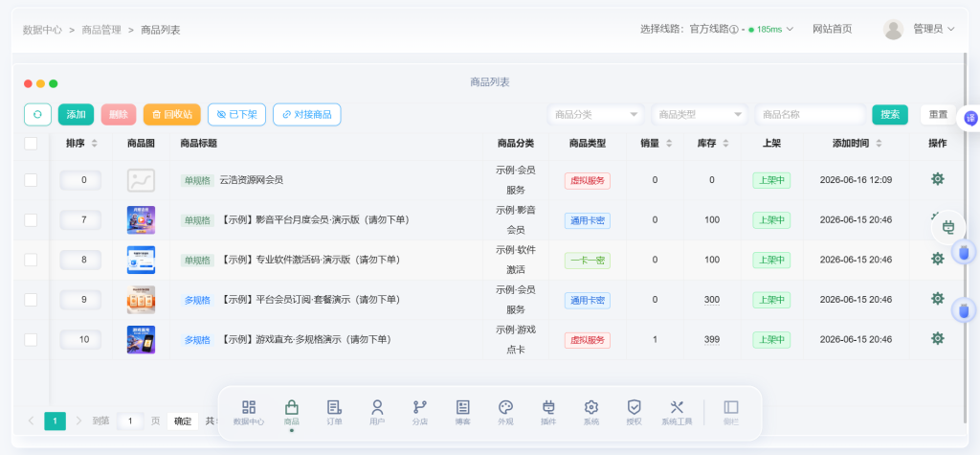
Task: Click 商品管理 in the breadcrumb
Action: coord(101,30)
